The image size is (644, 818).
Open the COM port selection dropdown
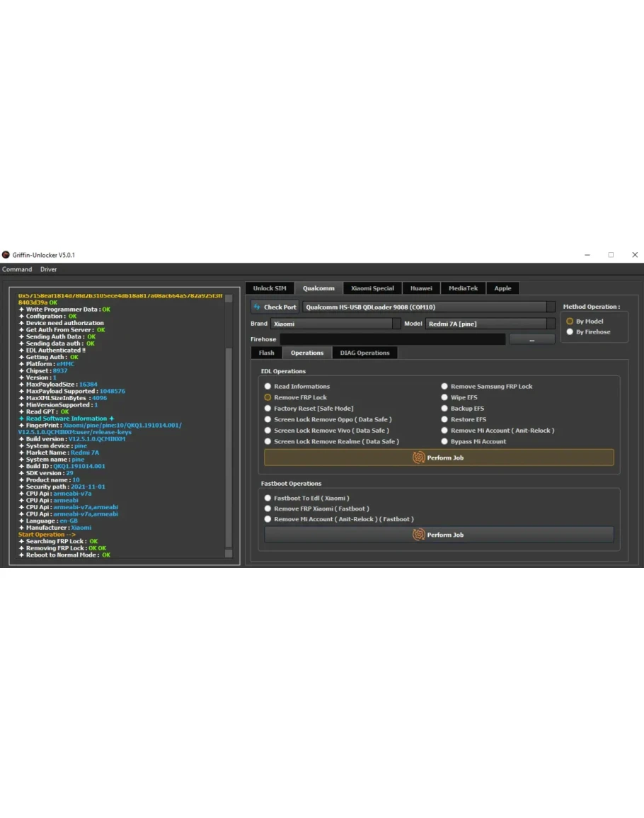[428, 307]
